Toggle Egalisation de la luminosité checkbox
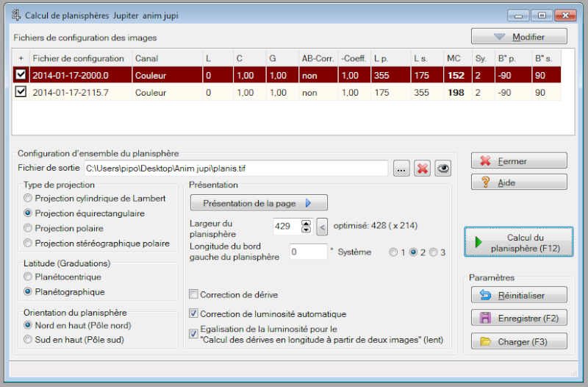The width and height of the screenshot is (588, 387). click(193, 334)
